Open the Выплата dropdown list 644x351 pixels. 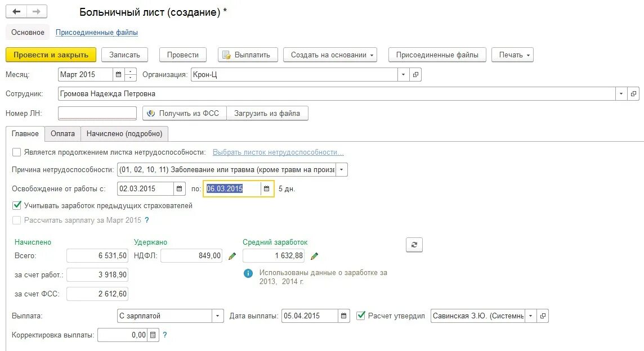coord(218,316)
